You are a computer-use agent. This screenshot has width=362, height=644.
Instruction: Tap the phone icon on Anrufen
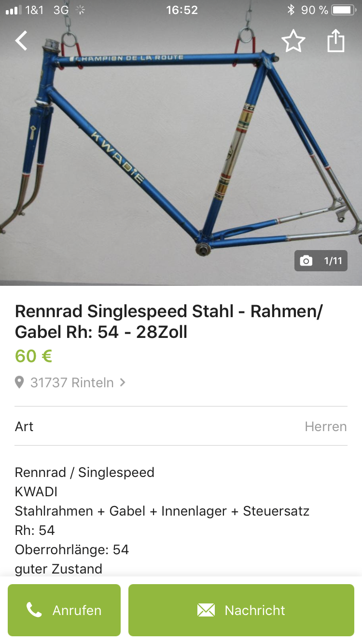(34, 610)
